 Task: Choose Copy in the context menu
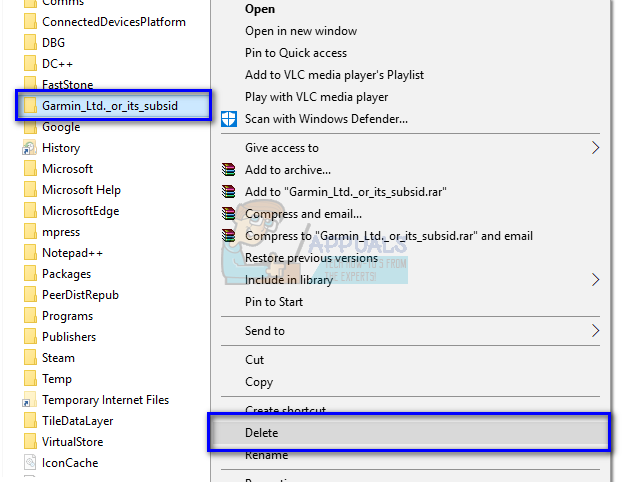[x=259, y=382]
